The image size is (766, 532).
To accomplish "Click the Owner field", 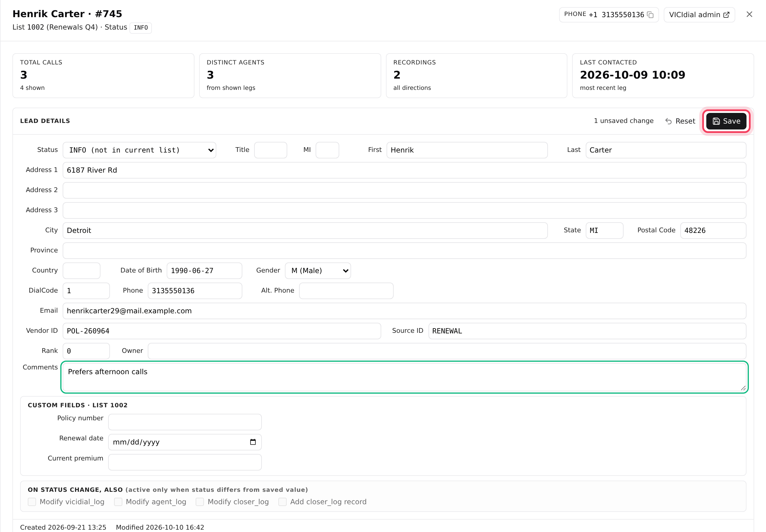I will [447, 351].
